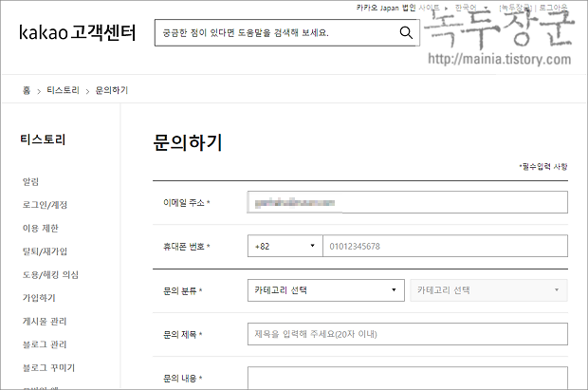Click the 문의 내용 text area
The image size is (588, 390).
coord(407,378)
